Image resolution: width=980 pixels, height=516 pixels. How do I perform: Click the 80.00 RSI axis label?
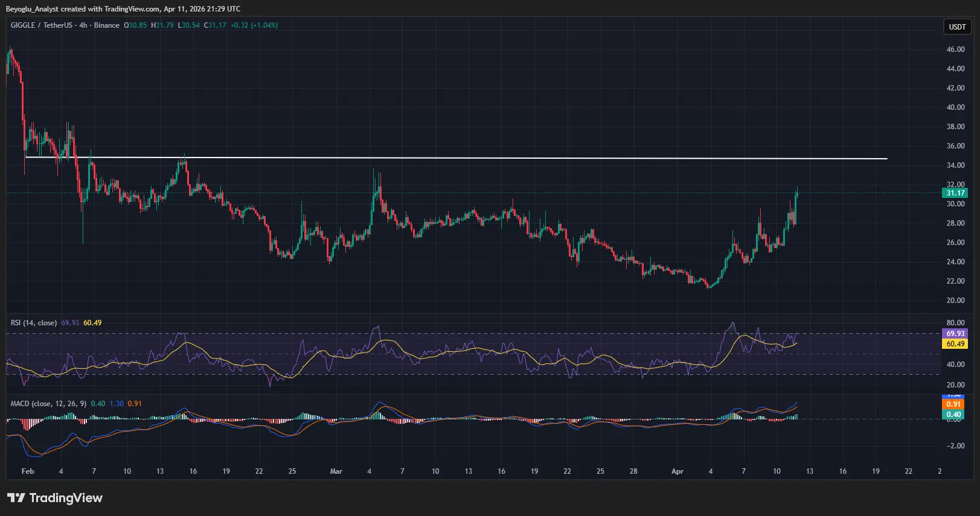(955, 323)
